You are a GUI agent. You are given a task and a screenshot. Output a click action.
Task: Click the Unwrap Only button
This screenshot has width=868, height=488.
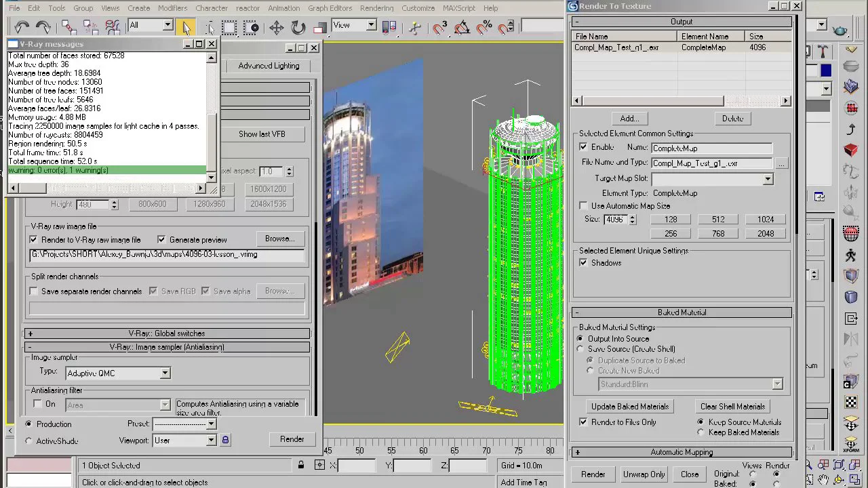644,474
